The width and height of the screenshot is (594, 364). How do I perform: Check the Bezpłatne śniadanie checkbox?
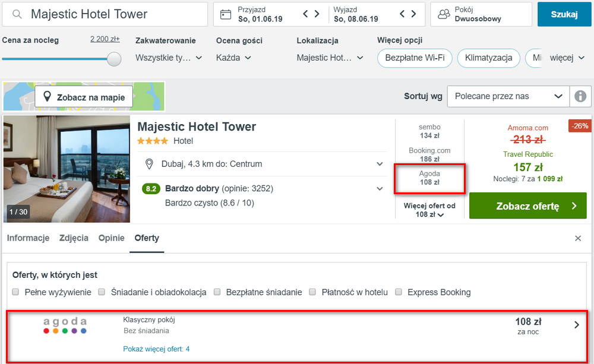click(217, 292)
